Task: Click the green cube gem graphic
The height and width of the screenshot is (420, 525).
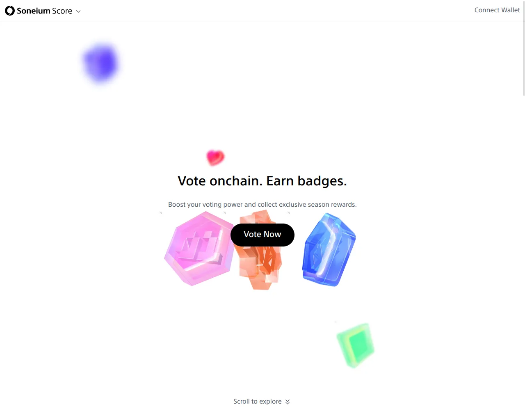Action: [356, 345]
